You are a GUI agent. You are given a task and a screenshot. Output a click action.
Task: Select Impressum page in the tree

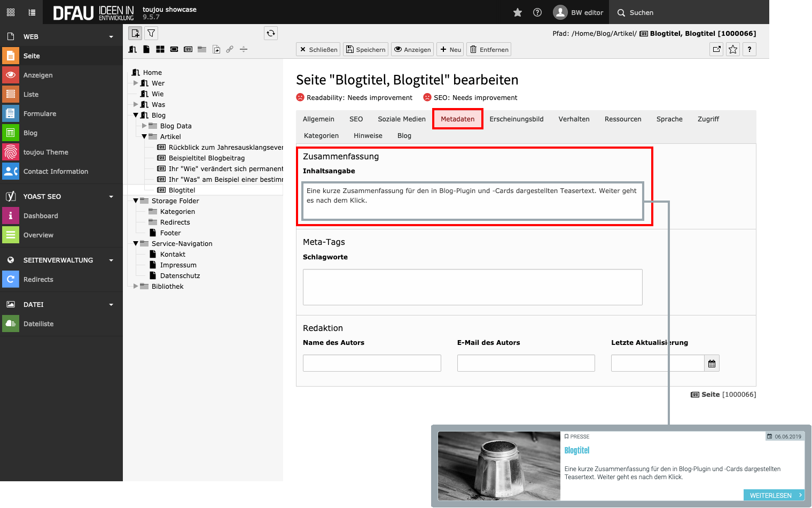click(x=178, y=265)
